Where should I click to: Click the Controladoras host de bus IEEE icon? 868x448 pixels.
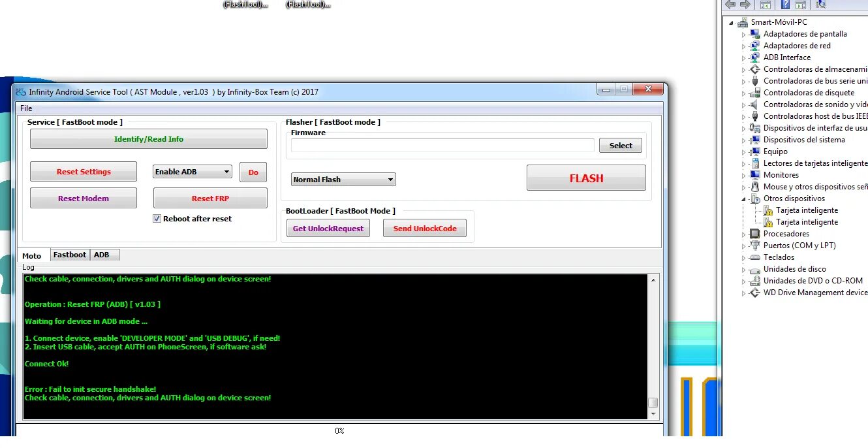point(755,116)
